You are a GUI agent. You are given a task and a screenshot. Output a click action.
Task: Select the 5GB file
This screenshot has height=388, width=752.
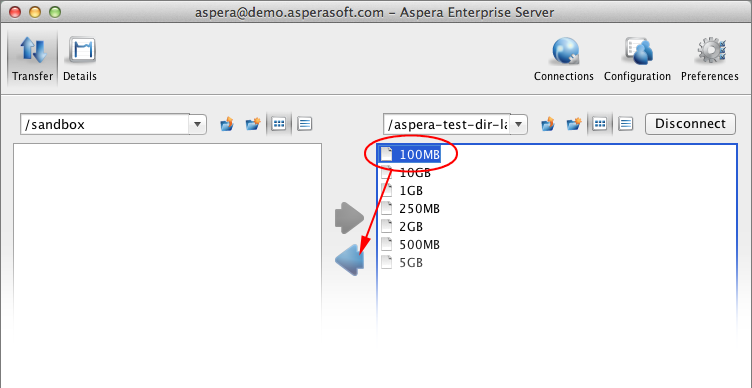(x=402, y=263)
